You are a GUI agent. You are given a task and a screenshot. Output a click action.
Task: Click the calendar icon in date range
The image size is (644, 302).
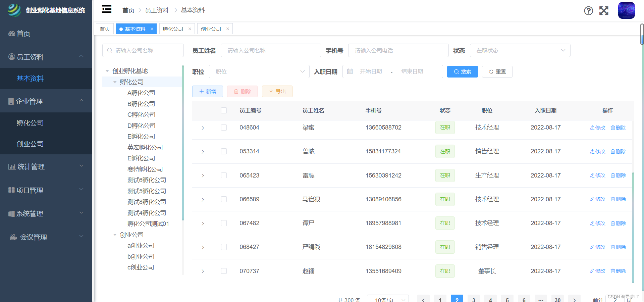[x=350, y=71]
